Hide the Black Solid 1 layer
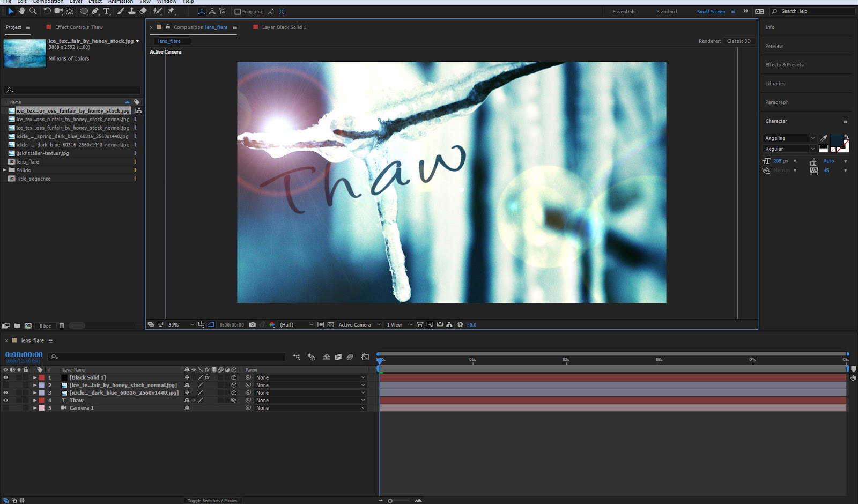858x504 pixels. tap(6, 377)
